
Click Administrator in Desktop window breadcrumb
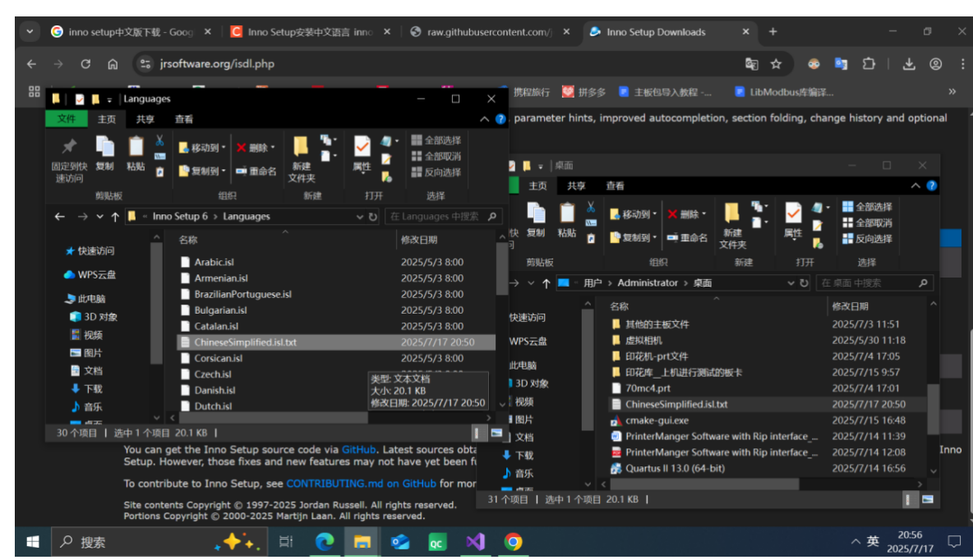(x=648, y=282)
